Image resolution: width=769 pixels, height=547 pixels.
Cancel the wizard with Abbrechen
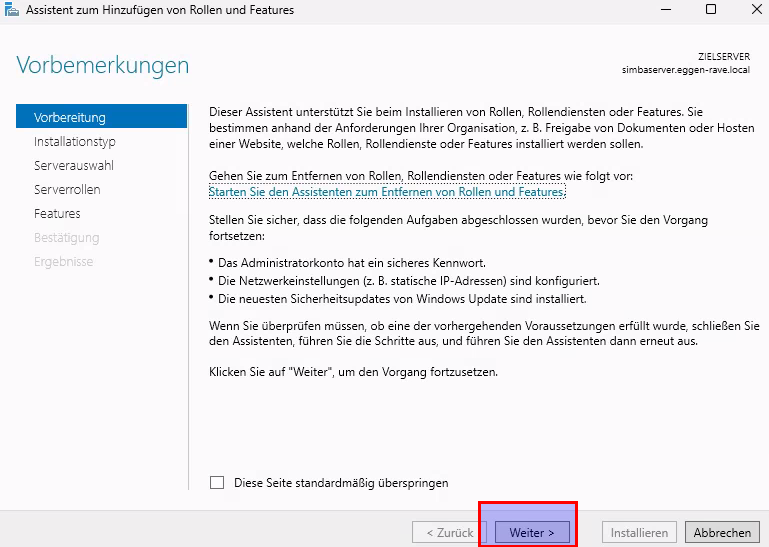[723, 533]
